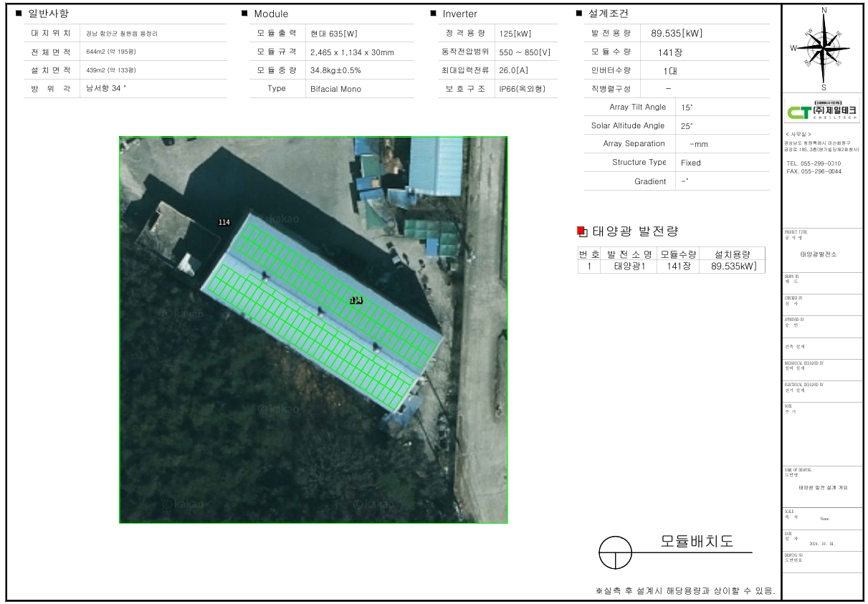Click the compass rose north arrow icon
This screenshot has width=868, height=604.
click(824, 49)
